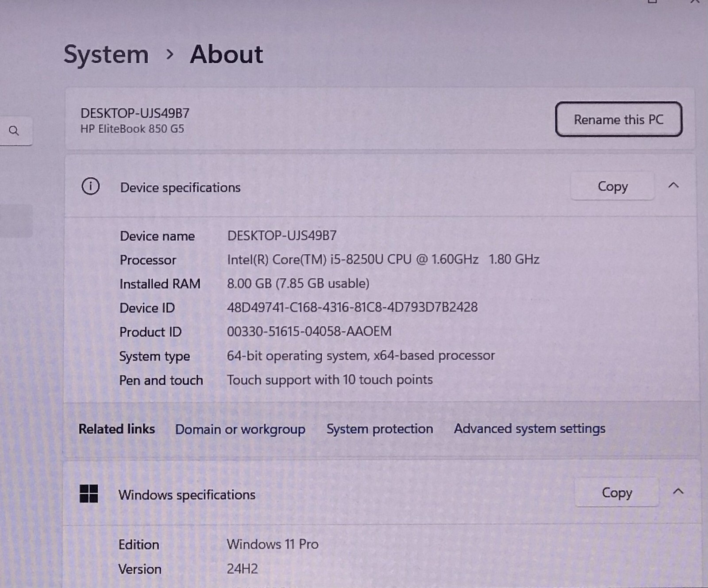Select System type value 64-bit operating system
Viewport: 708px width, 588px height.
tap(361, 356)
